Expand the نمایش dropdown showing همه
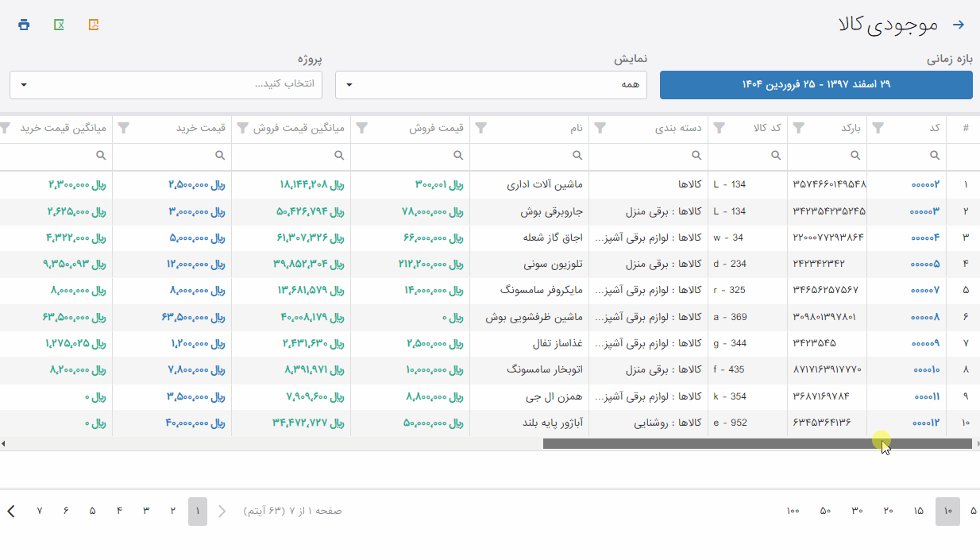This screenshot has height=560, width=980. pyautogui.click(x=491, y=85)
